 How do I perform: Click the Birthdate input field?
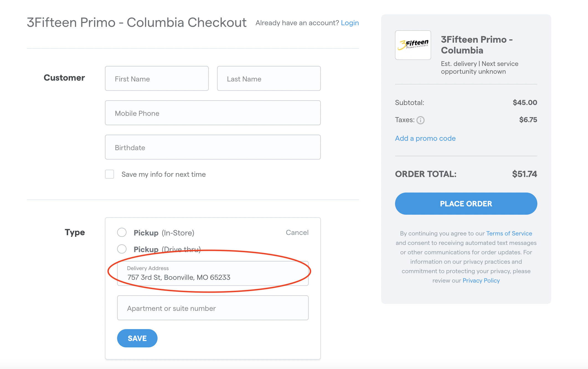[x=213, y=147]
